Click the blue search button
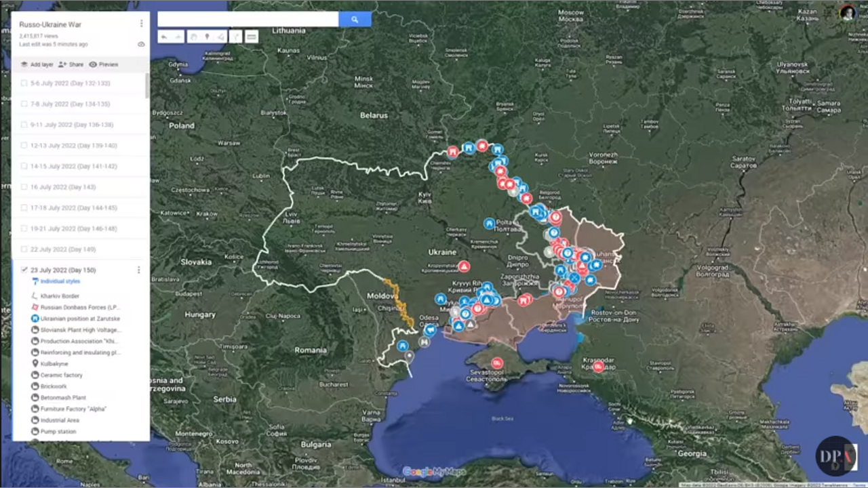Screen dimensions: 868x488 [354, 20]
